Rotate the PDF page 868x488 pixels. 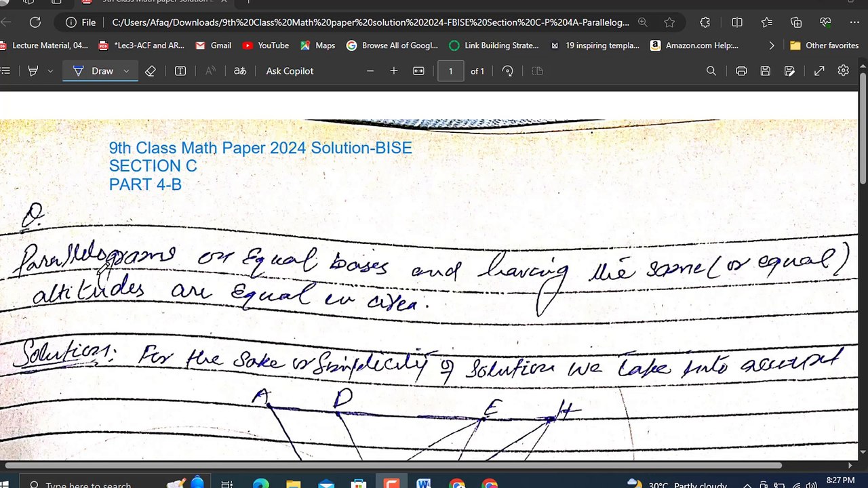pyautogui.click(x=507, y=70)
